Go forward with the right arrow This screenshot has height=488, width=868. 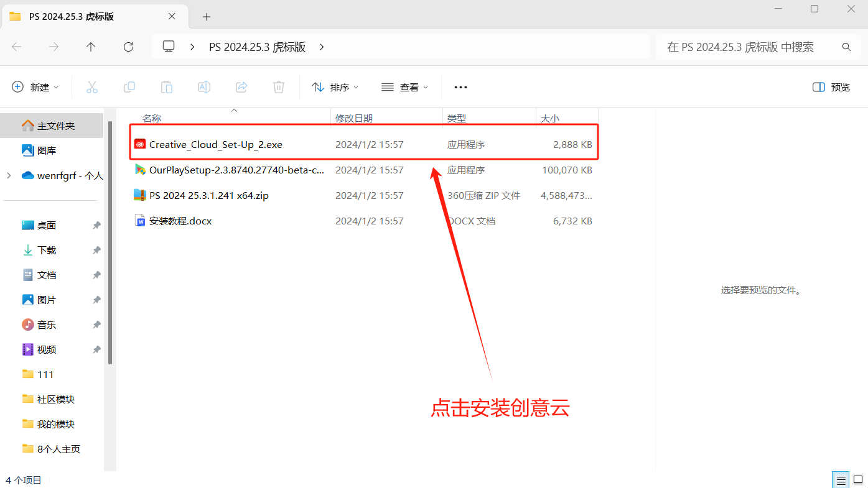[54, 47]
